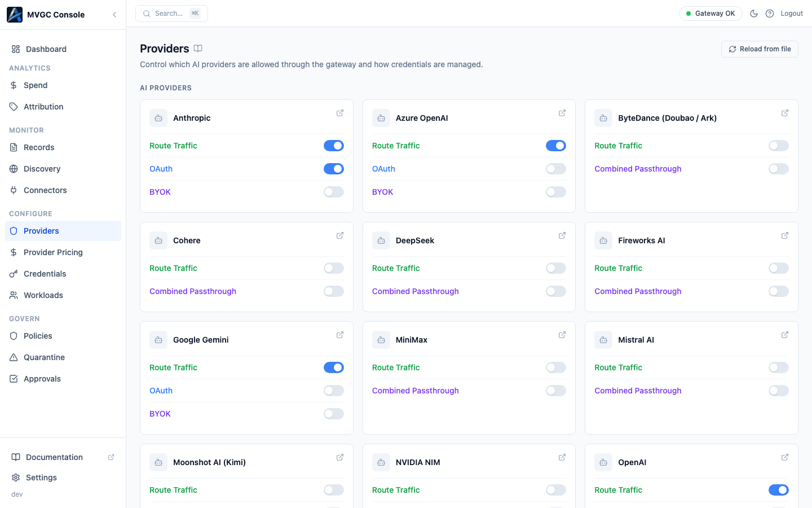Select Providers in sidebar
812x508 pixels.
(63, 231)
